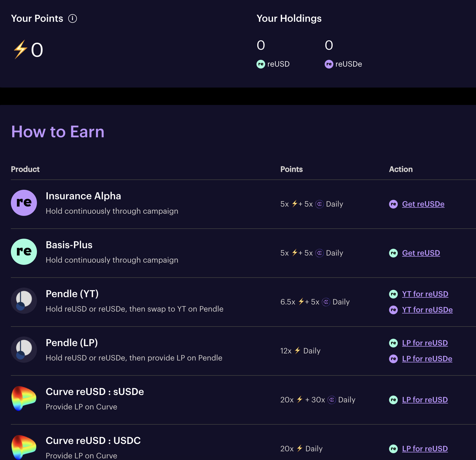Open the Get reUSDe link
This screenshot has width=476, height=460.
click(423, 204)
